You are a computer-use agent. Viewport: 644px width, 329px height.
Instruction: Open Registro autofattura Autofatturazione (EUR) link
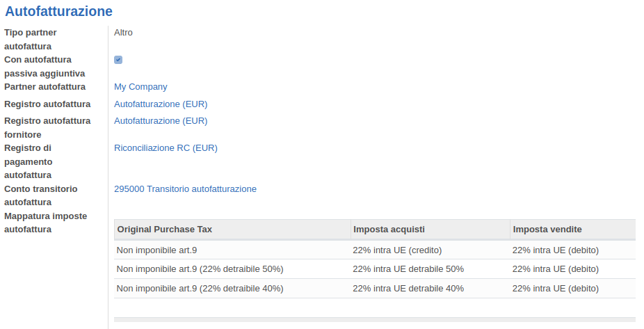[x=161, y=104]
